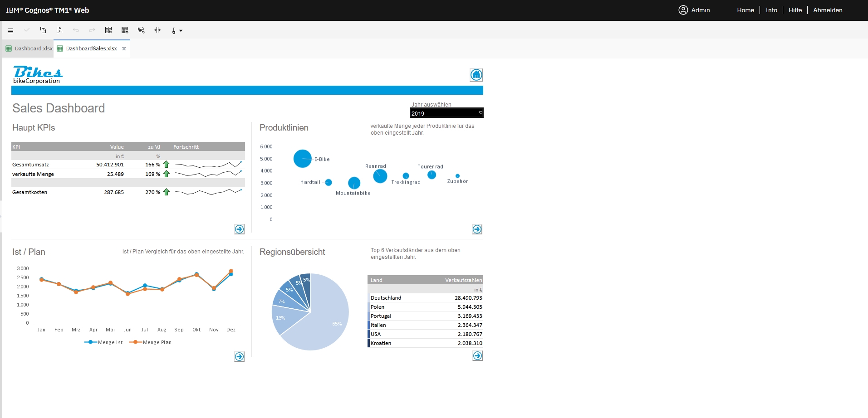Click the Gesamtkosten KPI row label
The height and width of the screenshot is (418, 868).
pos(29,192)
